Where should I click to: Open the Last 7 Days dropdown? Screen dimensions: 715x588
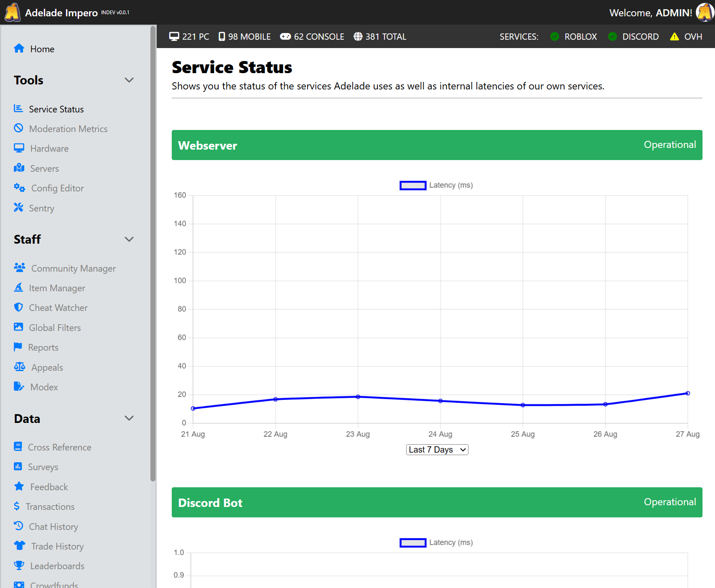[437, 449]
